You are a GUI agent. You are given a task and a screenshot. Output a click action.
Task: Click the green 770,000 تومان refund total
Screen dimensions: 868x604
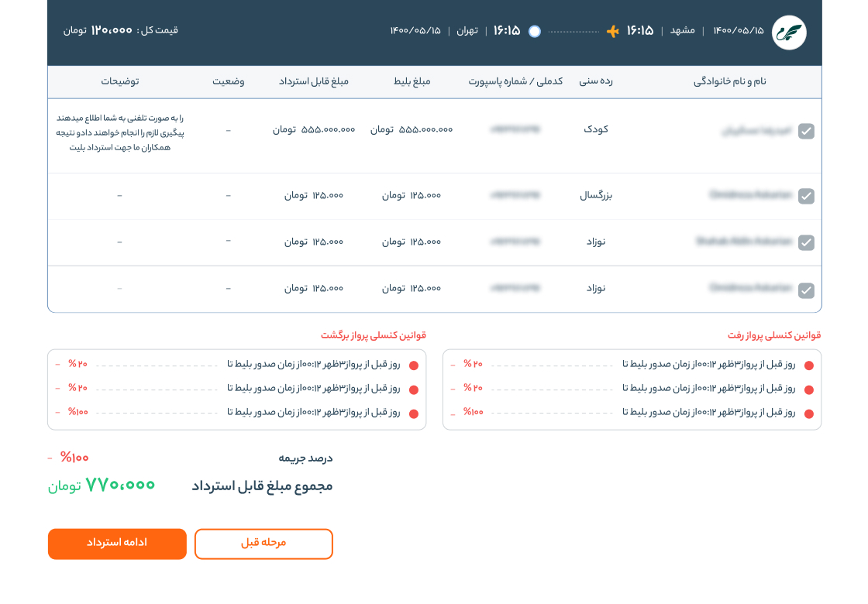pyautogui.click(x=102, y=486)
